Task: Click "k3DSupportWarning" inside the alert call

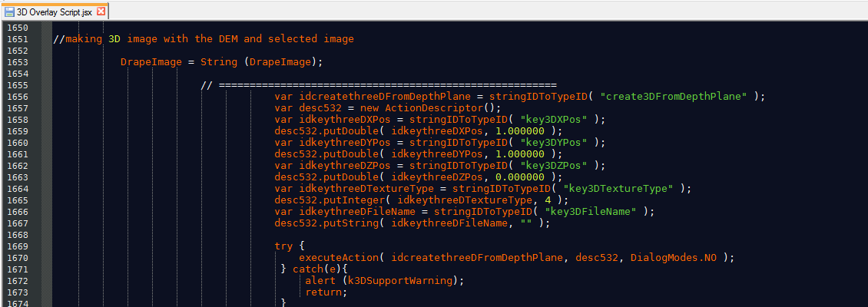Action: click(400, 280)
